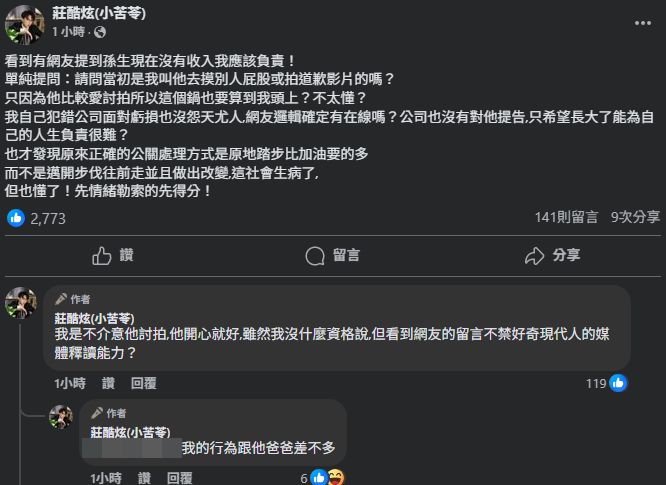Image resolution: width=666 pixels, height=485 pixels.
Task: Open the three-dot post options menu
Action: (x=643, y=23)
